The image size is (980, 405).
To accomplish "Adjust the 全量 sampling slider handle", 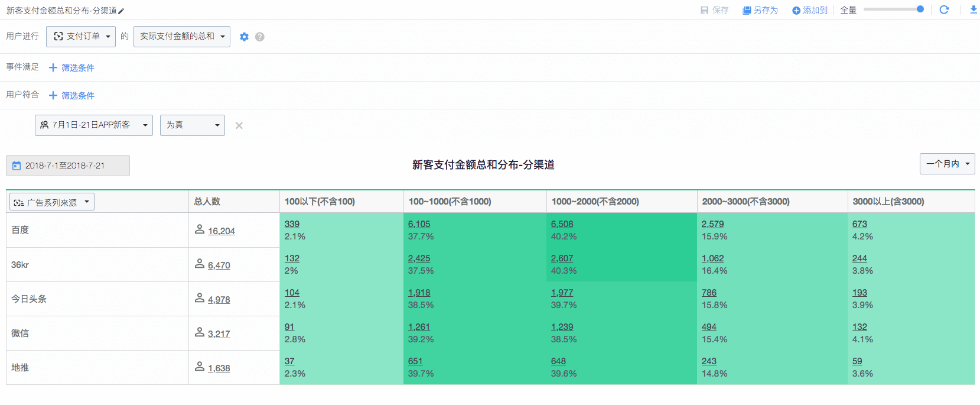I will point(920,9).
